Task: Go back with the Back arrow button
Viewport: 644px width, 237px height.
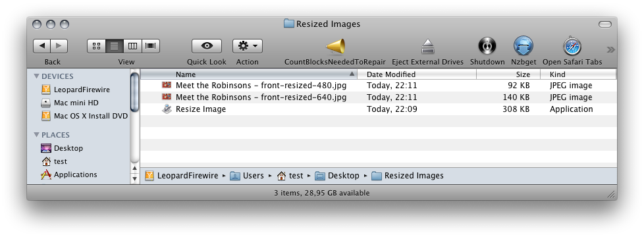Action: (42, 46)
